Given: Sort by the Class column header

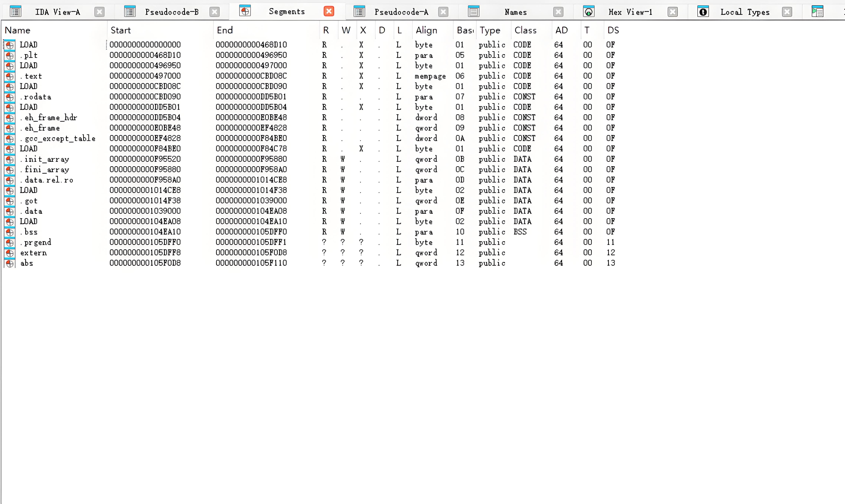Looking at the screenshot, I should click(x=531, y=30).
